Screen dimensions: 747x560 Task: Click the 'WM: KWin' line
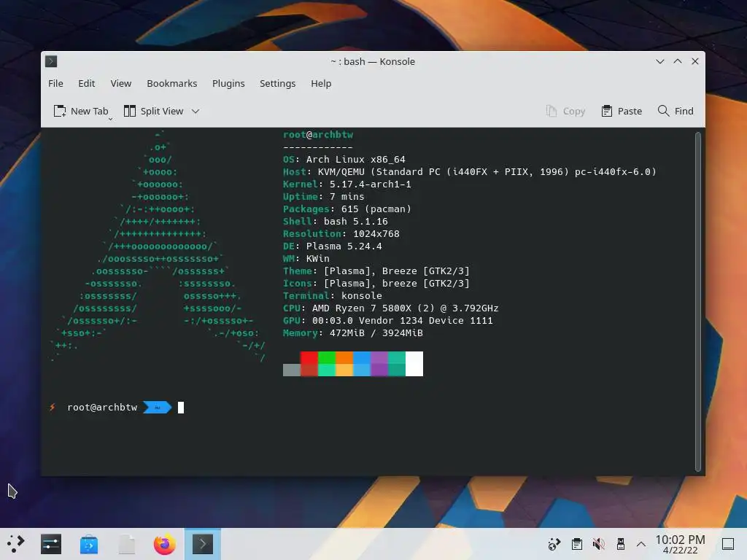[x=306, y=259]
